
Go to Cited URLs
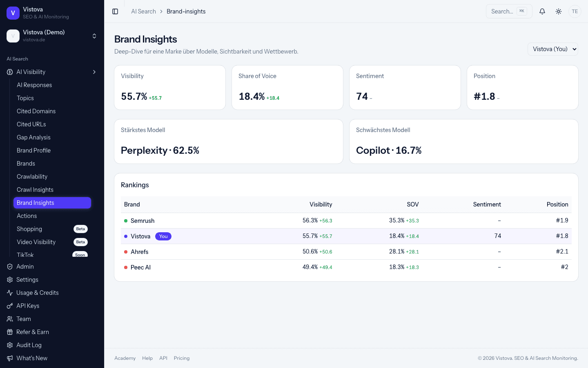click(52, 124)
